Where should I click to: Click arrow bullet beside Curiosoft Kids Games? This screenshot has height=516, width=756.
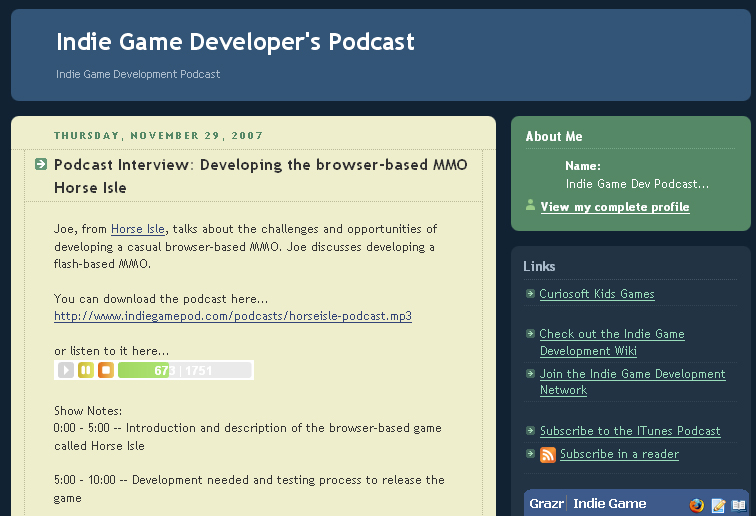click(x=530, y=293)
